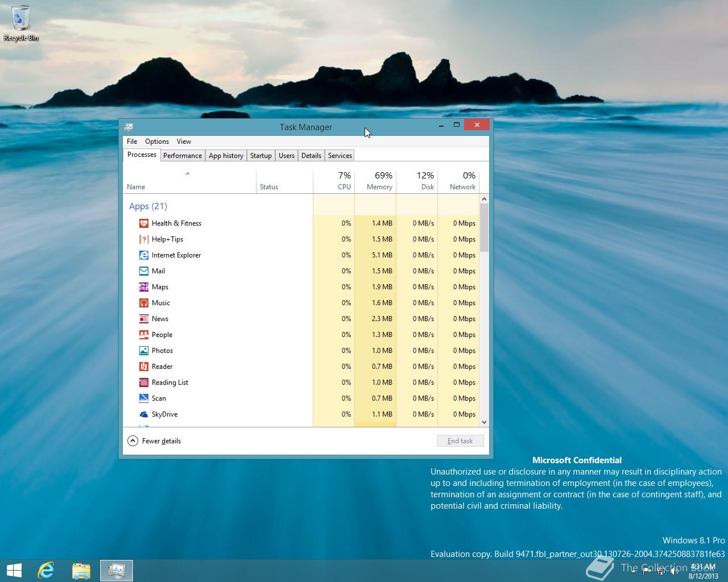Viewport: 728px width, 582px height.
Task: Click the Photos row name text
Action: 162,351
